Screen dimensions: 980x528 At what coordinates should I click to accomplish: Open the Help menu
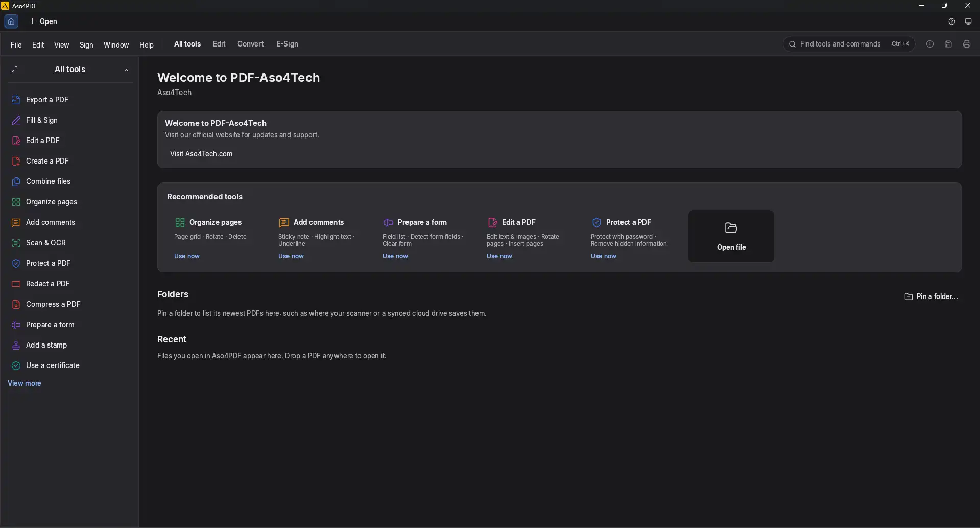147,44
